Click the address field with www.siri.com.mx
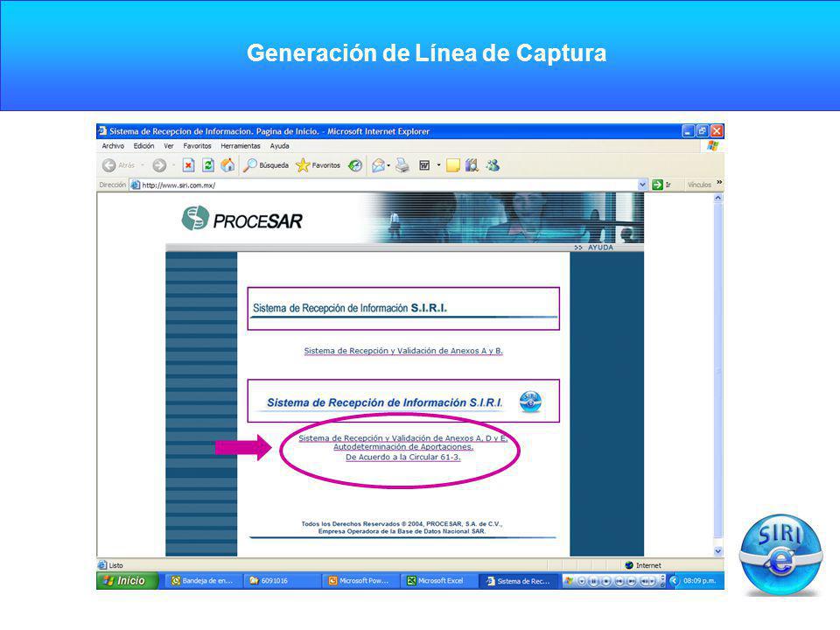The height and width of the screenshot is (630, 840). click(x=388, y=185)
